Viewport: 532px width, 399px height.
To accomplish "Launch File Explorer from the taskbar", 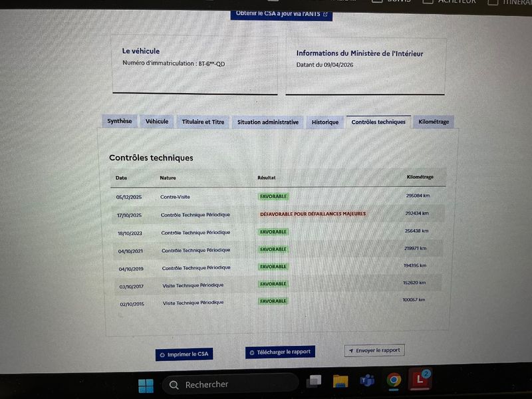I will tap(340, 381).
